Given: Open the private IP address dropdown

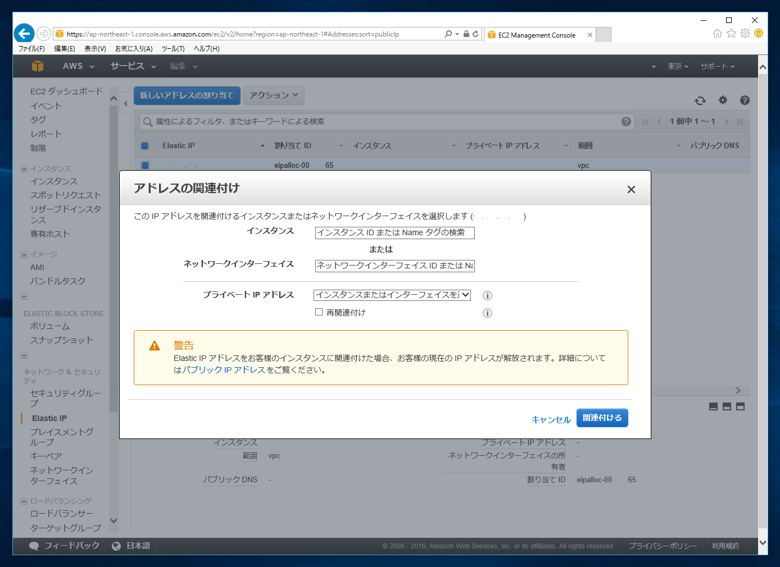Looking at the screenshot, I should tap(392, 294).
